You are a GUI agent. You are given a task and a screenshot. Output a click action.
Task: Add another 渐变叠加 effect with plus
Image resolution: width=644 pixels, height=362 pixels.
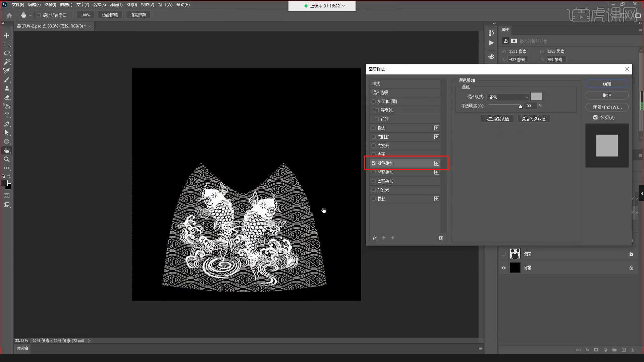(x=436, y=172)
